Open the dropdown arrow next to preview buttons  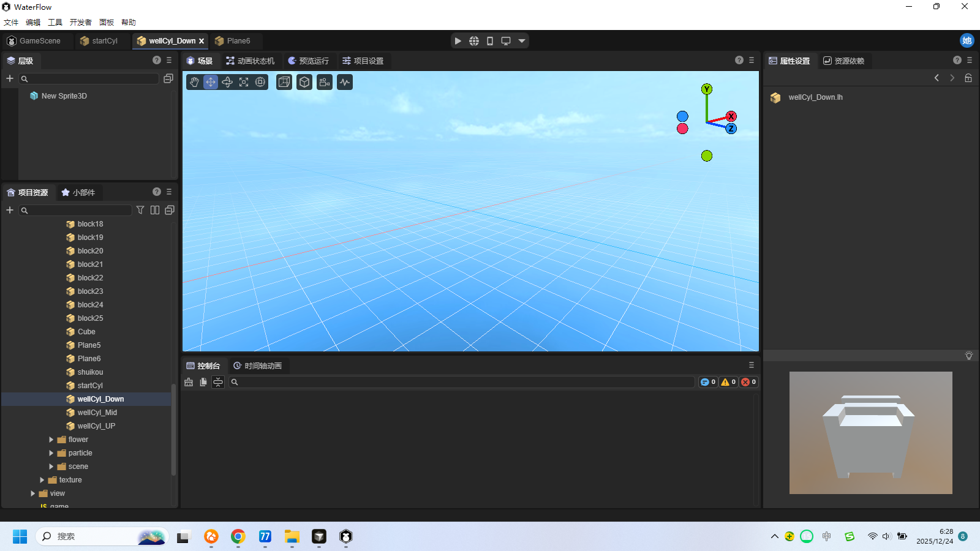(522, 41)
